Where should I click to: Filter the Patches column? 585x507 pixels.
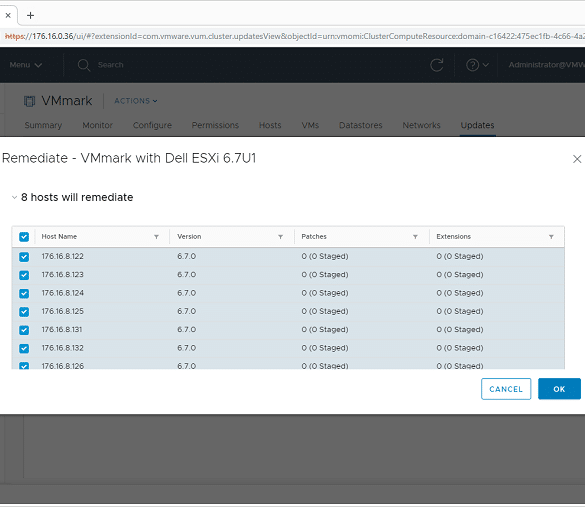pos(415,237)
